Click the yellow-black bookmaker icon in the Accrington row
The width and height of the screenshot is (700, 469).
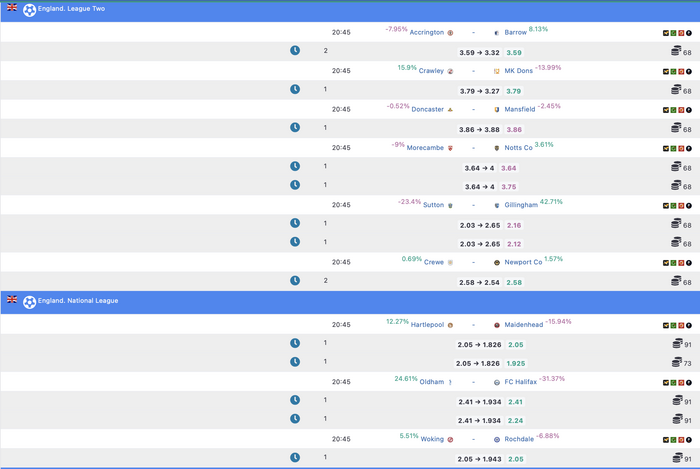(666, 33)
